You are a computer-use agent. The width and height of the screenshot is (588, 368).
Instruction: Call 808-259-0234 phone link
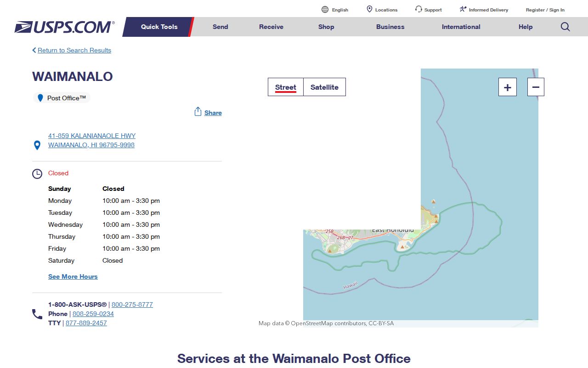coord(93,314)
